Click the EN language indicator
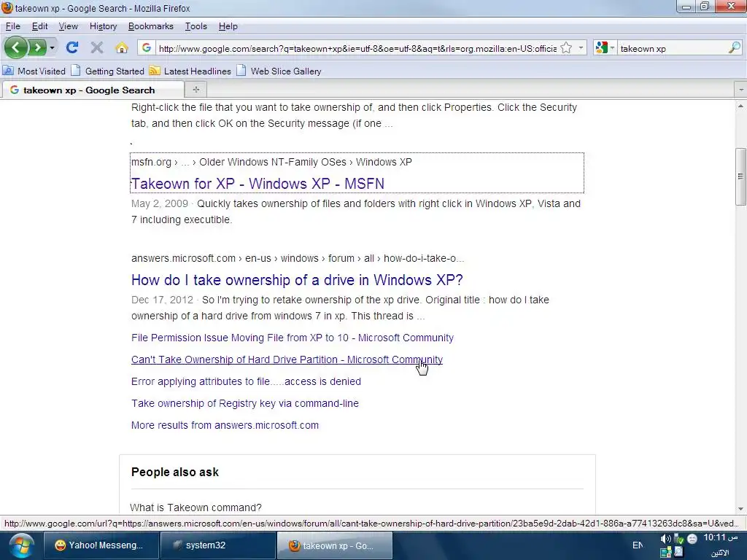Viewport: 747px width, 560px height. click(x=638, y=545)
